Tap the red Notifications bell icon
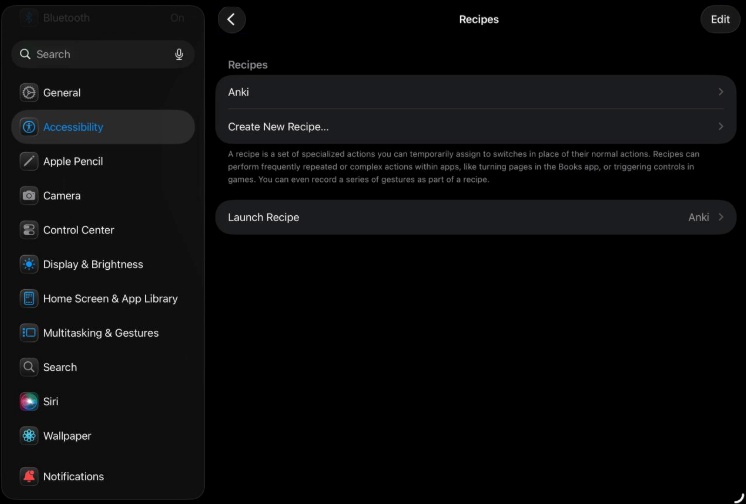Image resolution: width=746 pixels, height=504 pixels. (29, 476)
